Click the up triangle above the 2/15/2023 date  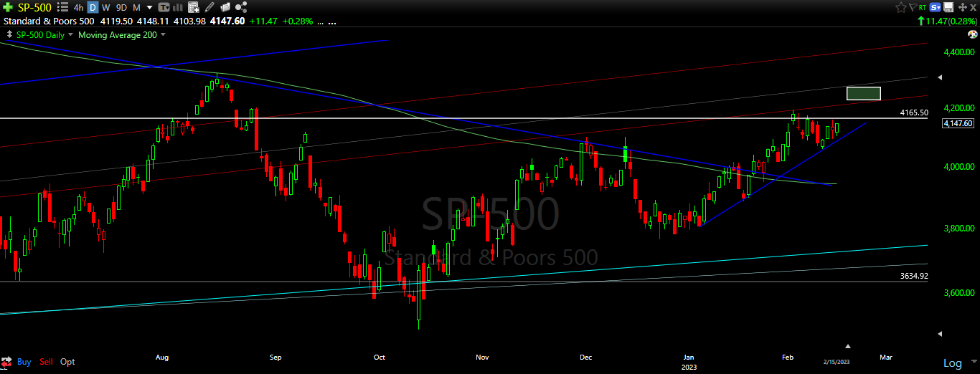(x=847, y=345)
